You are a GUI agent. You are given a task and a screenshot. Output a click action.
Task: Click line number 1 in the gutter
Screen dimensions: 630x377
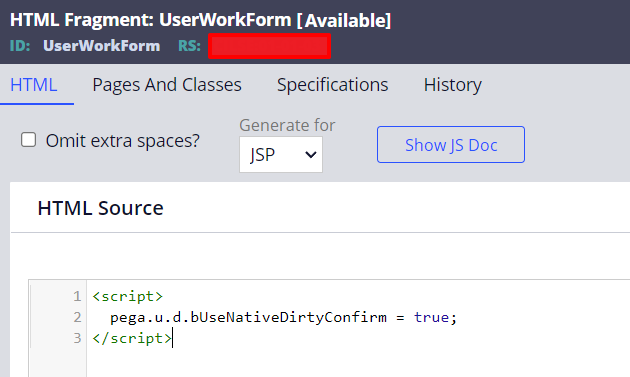tap(77, 296)
